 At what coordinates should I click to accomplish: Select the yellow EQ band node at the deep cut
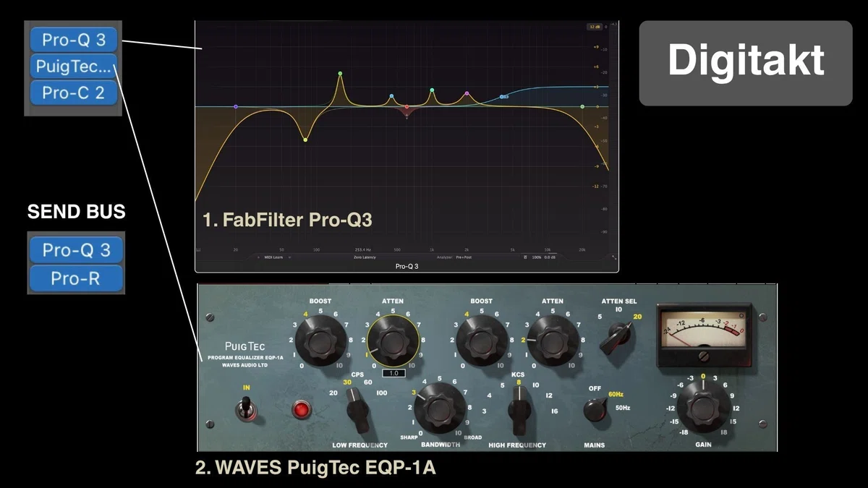[x=305, y=140]
